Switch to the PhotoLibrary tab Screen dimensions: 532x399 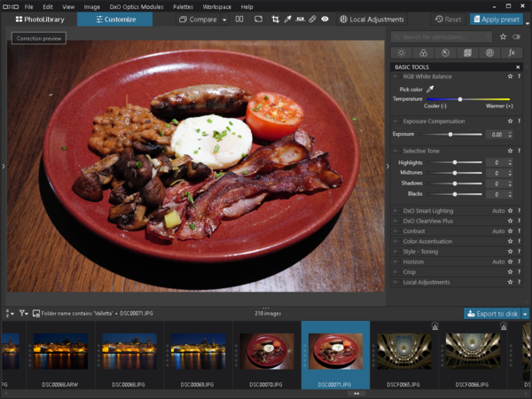coord(39,19)
